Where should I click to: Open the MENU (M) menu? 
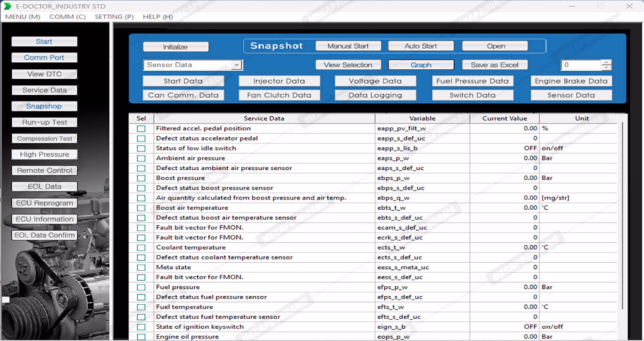(22, 17)
